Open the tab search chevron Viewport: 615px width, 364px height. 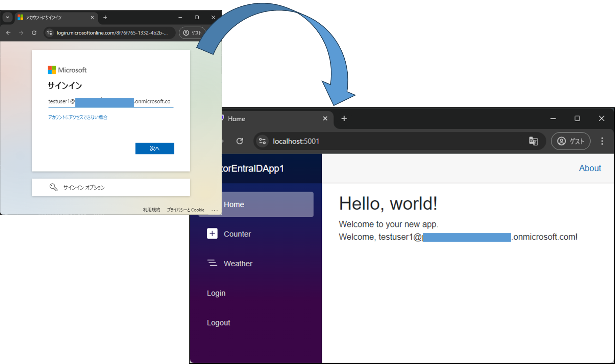click(7, 17)
